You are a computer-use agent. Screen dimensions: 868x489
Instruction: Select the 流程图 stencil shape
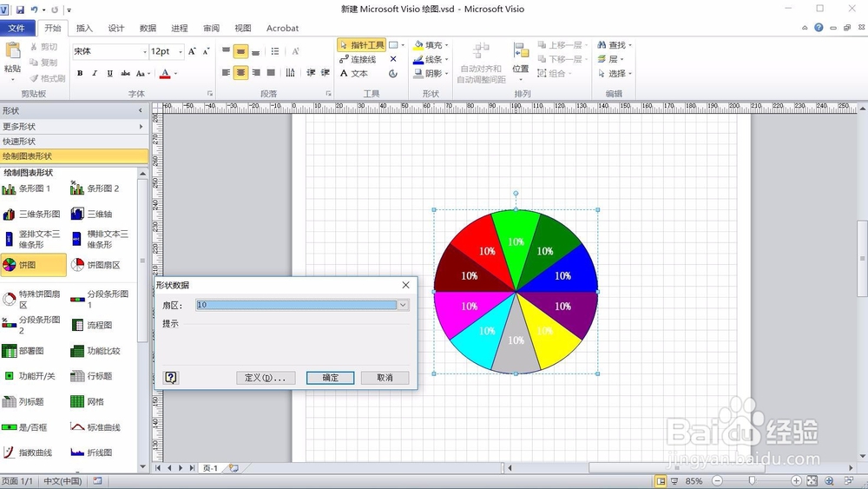[92, 325]
